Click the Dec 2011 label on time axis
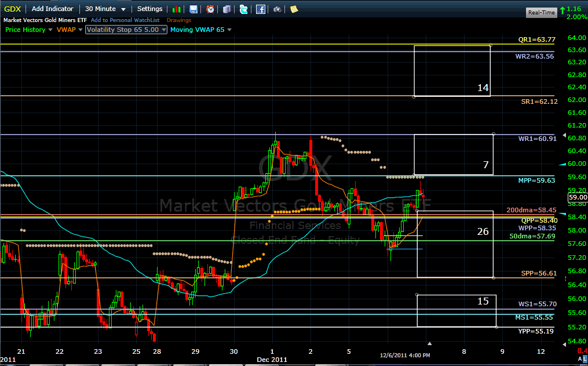 click(x=272, y=360)
